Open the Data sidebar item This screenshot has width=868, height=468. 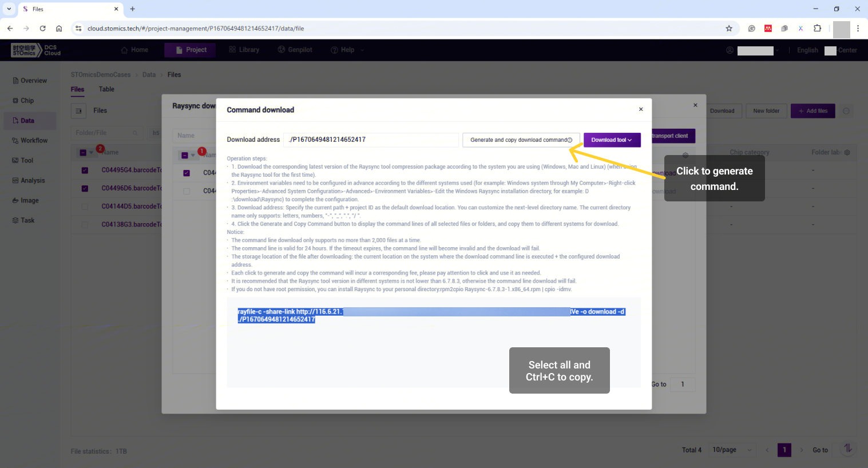coord(30,121)
